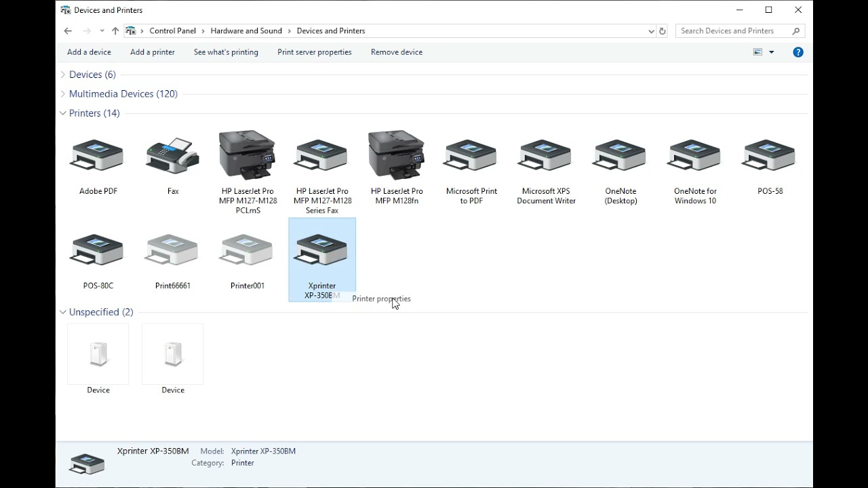Click the address bar location icon
The width and height of the screenshot is (868, 488).
131,31
